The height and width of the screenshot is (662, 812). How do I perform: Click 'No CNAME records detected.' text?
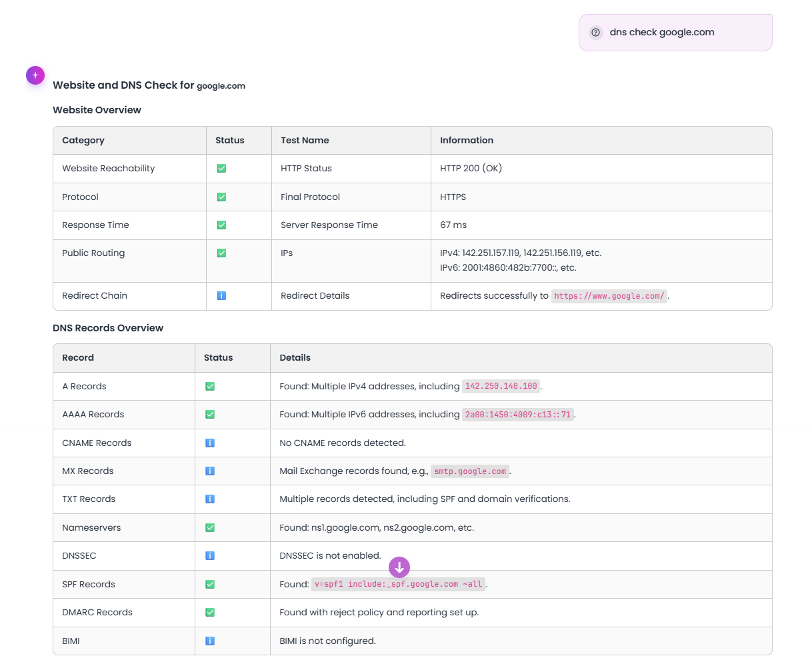click(x=343, y=443)
